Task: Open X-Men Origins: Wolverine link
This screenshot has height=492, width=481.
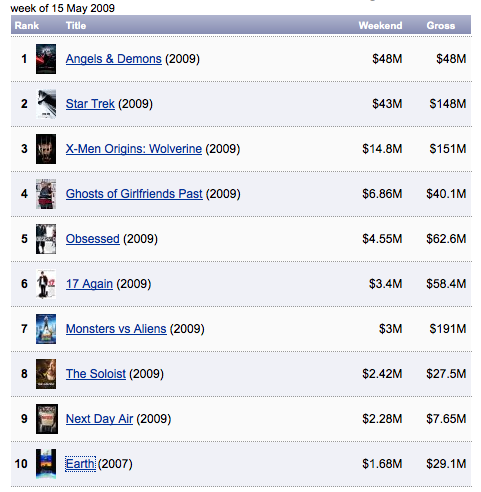Action: (x=134, y=149)
